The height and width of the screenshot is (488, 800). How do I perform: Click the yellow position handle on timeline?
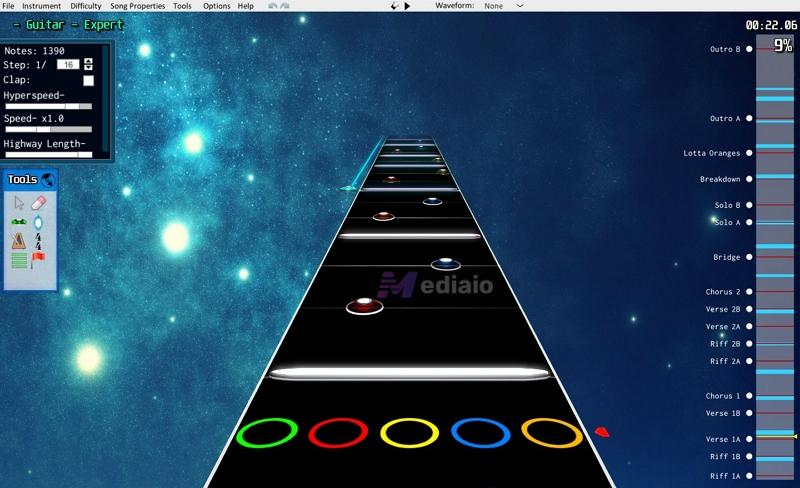tap(794, 437)
